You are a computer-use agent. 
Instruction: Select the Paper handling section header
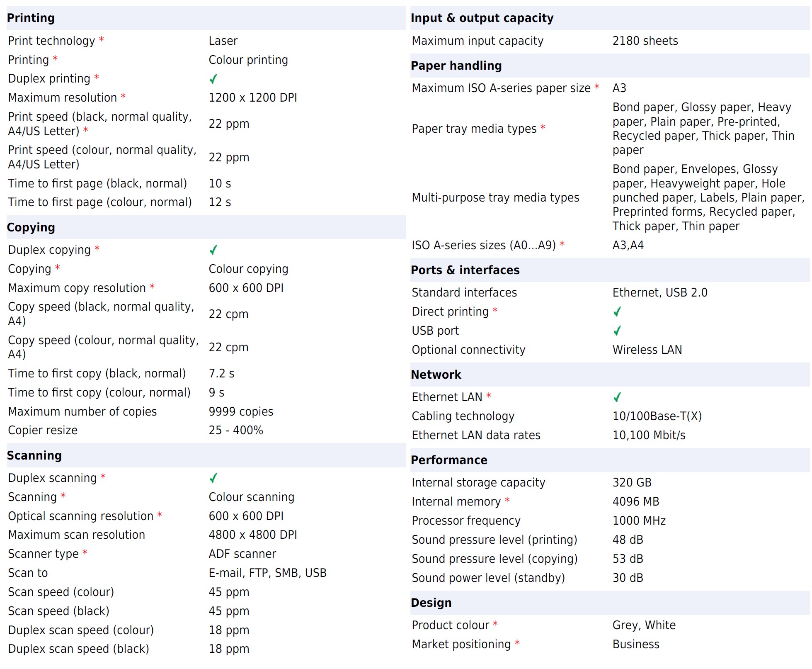point(456,66)
